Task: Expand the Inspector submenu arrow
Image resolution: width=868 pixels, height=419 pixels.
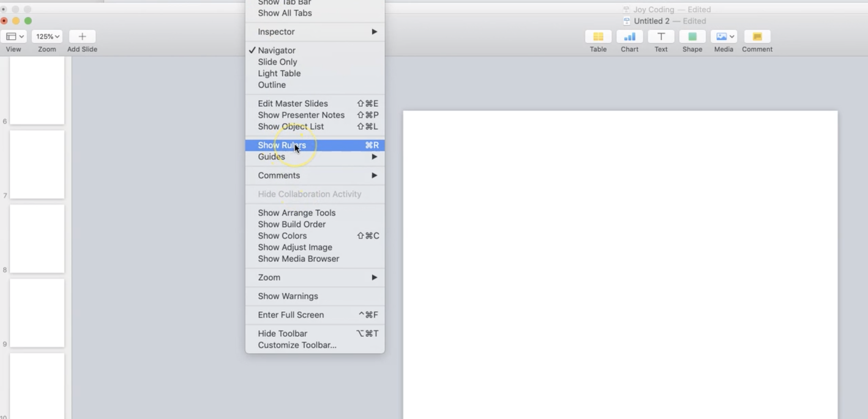Action: pos(374,32)
